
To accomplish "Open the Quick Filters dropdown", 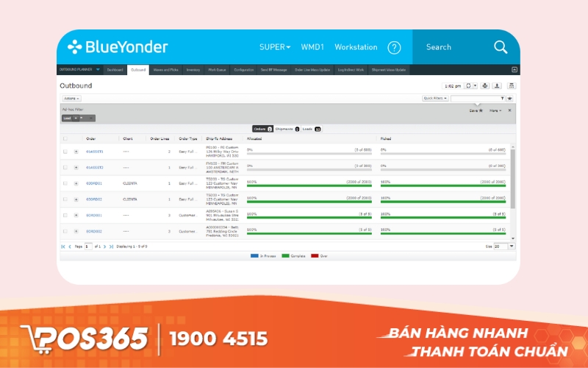I will click(435, 99).
